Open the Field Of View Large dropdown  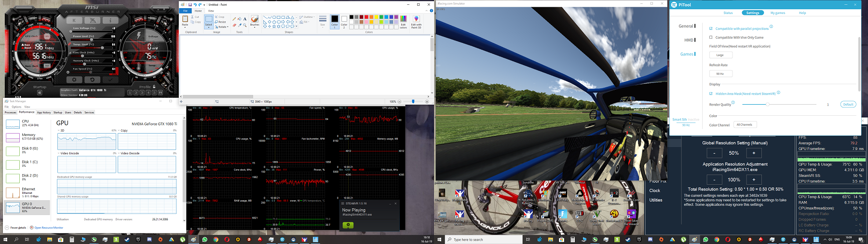720,55
